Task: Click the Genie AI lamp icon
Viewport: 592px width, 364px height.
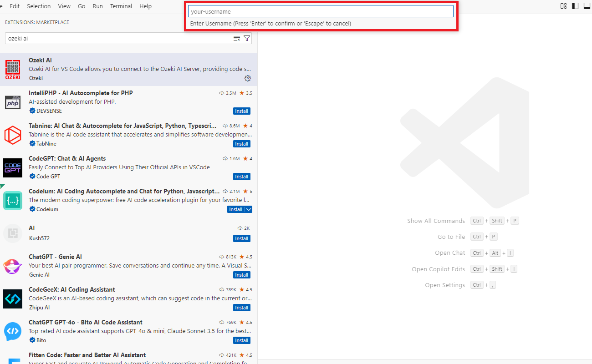Action: click(13, 266)
